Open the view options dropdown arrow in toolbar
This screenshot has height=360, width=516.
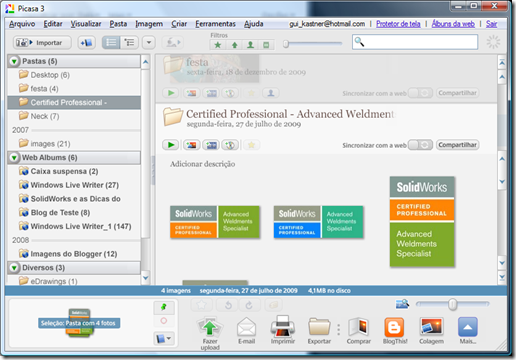pos(149,43)
